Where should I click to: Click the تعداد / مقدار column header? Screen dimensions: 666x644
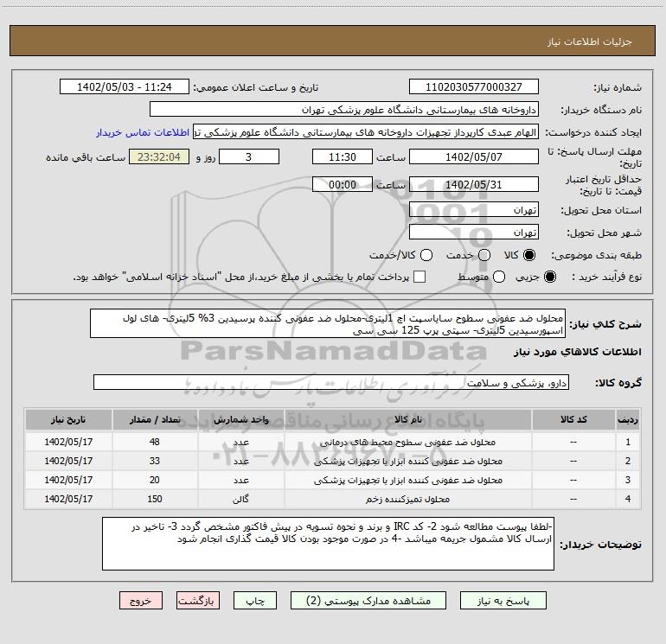pyautogui.click(x=155, y=419)
